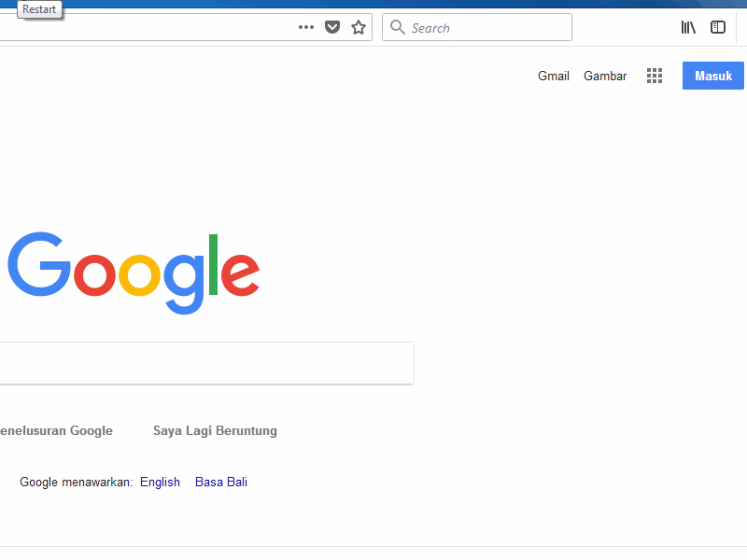747x560 pixels.
Task: Focus the Google search text box
Action: [206, 363]
